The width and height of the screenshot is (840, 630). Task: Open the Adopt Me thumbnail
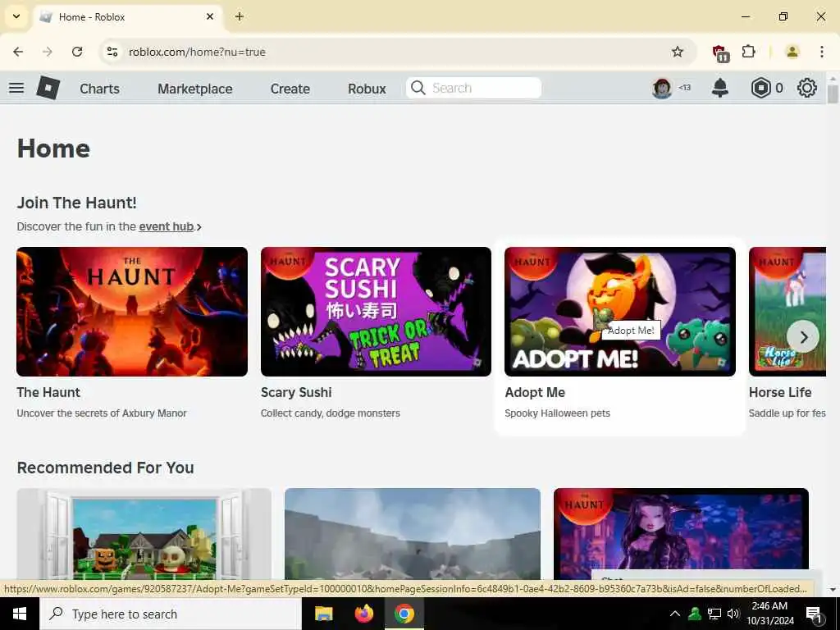(x=620, y=311)
